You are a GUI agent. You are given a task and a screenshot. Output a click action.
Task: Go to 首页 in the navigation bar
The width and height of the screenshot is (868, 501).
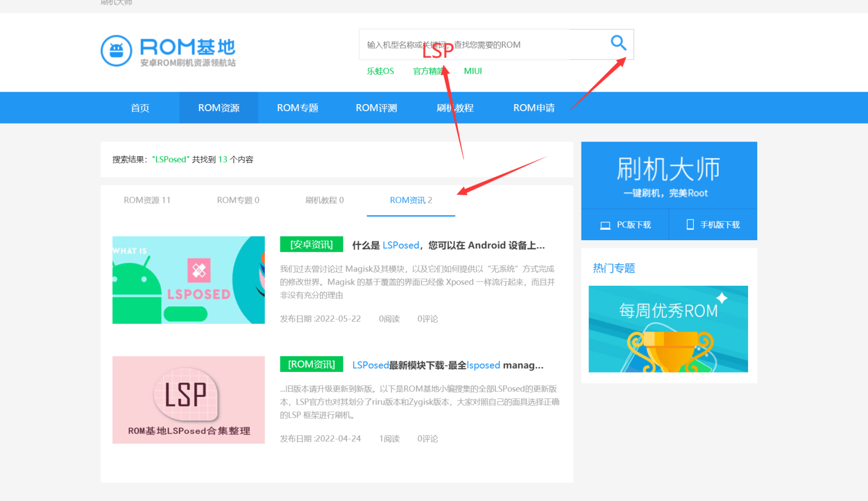(x=140, y=108)
